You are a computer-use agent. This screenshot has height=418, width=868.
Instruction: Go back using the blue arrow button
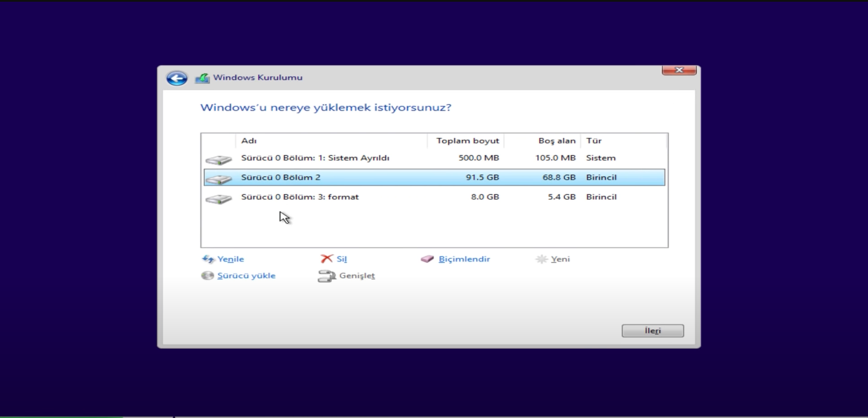coord(176,78)
